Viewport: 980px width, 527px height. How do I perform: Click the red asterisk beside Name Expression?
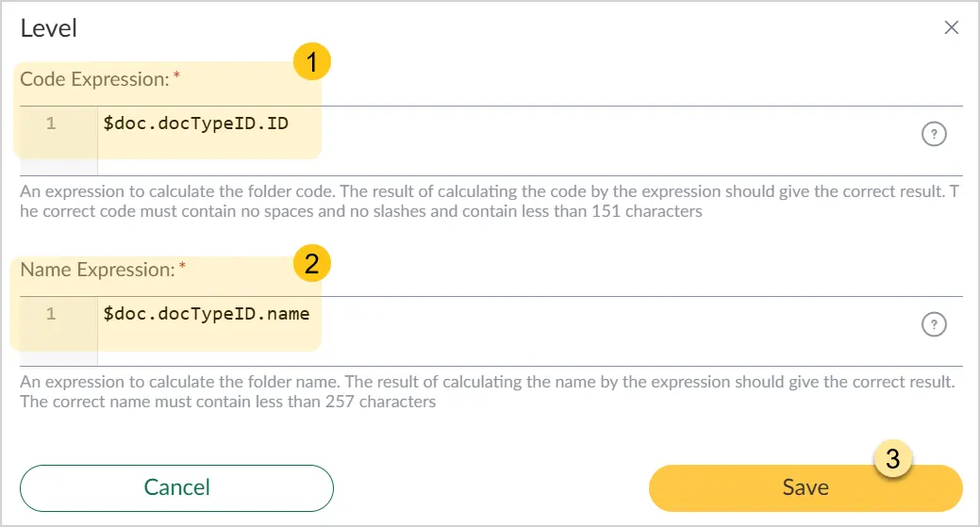(x=182, y=265)
